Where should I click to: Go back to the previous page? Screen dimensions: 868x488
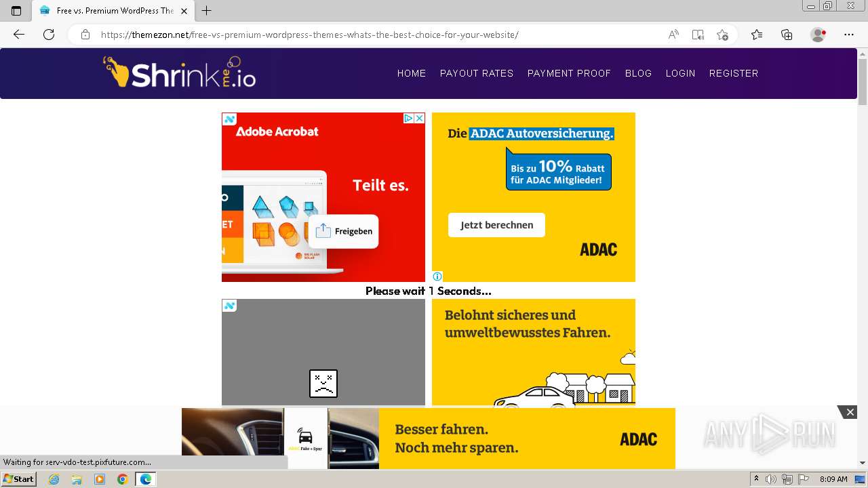pyautogui.click(x=19, y=35)
